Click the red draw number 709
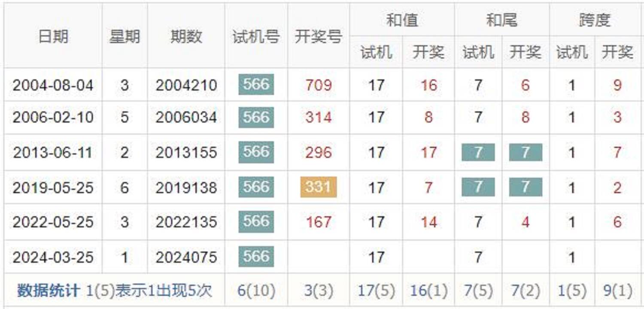Screen dimensions: 644x309 (318, 85)
